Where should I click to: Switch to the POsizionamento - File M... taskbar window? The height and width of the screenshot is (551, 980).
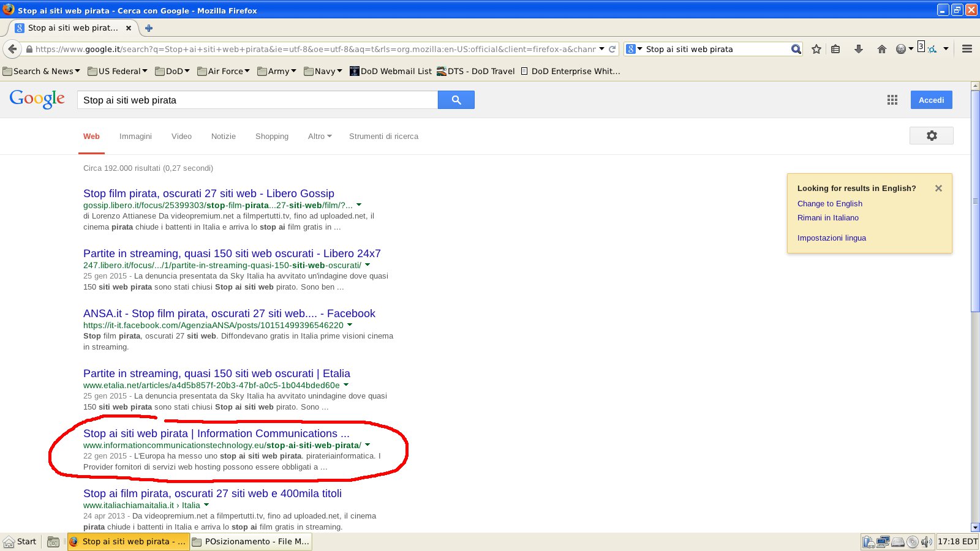click(x=251, y=542)
